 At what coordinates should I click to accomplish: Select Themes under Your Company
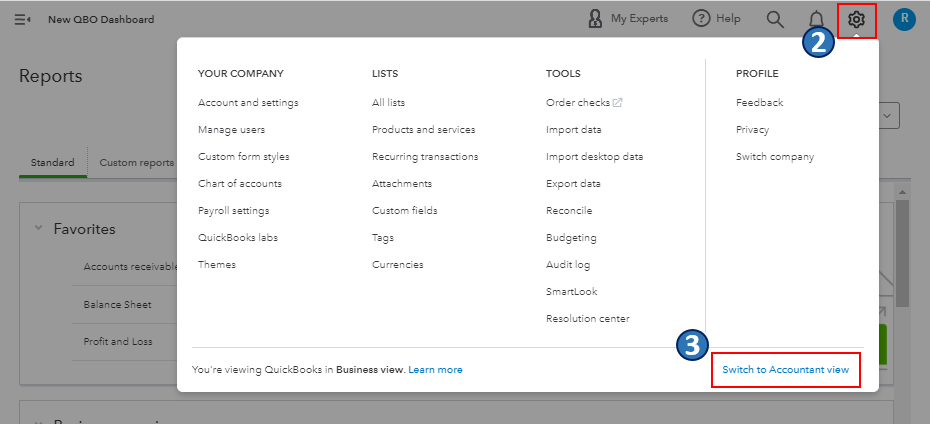click(x=217, y=265)
